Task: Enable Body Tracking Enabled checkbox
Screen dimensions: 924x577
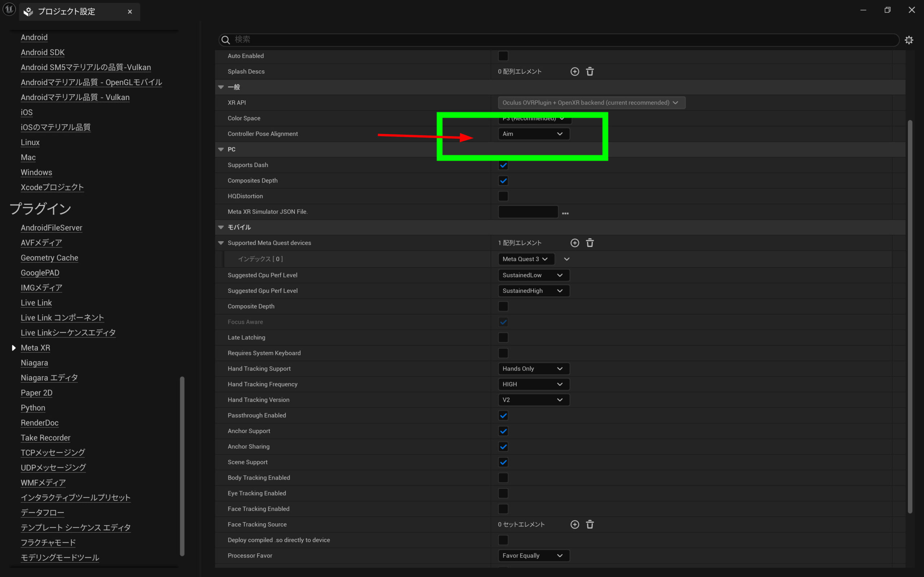Action: pos(503,478)
